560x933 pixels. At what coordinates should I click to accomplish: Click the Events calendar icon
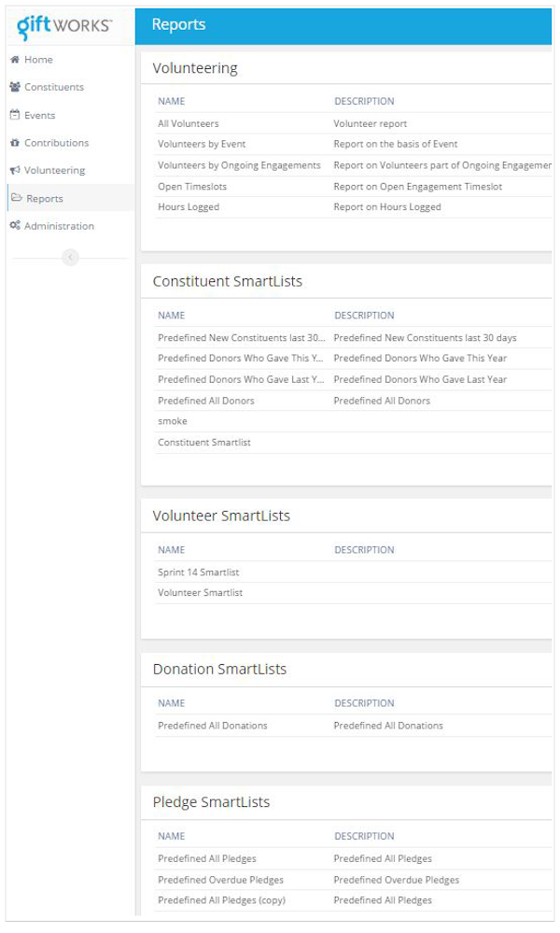click(15, 115)
